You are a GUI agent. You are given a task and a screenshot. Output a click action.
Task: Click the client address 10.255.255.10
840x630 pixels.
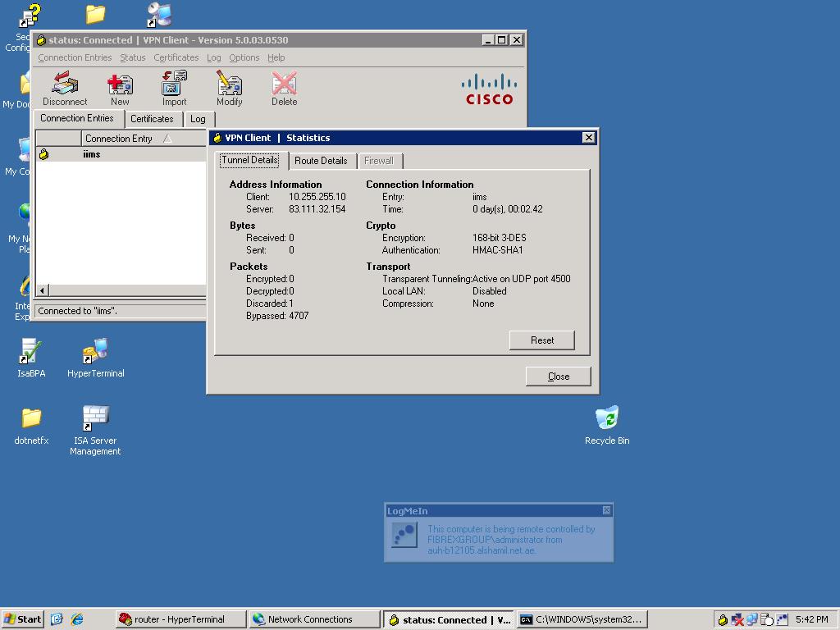point(317,197)
